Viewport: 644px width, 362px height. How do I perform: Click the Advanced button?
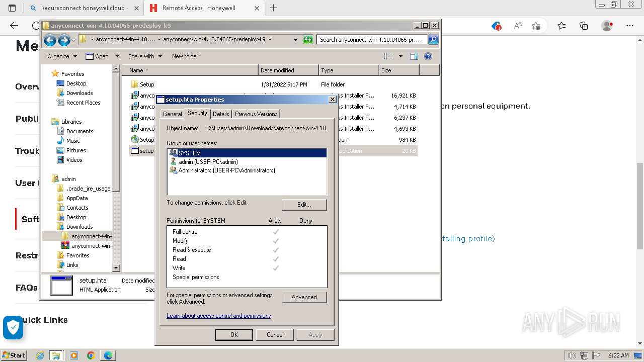pyautogui.click(x=304, y=297)
